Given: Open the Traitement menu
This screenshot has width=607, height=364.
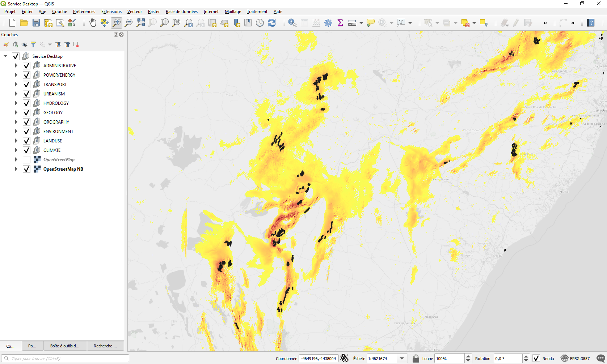Looking at the screenshot, I should (x=257, y=12).
